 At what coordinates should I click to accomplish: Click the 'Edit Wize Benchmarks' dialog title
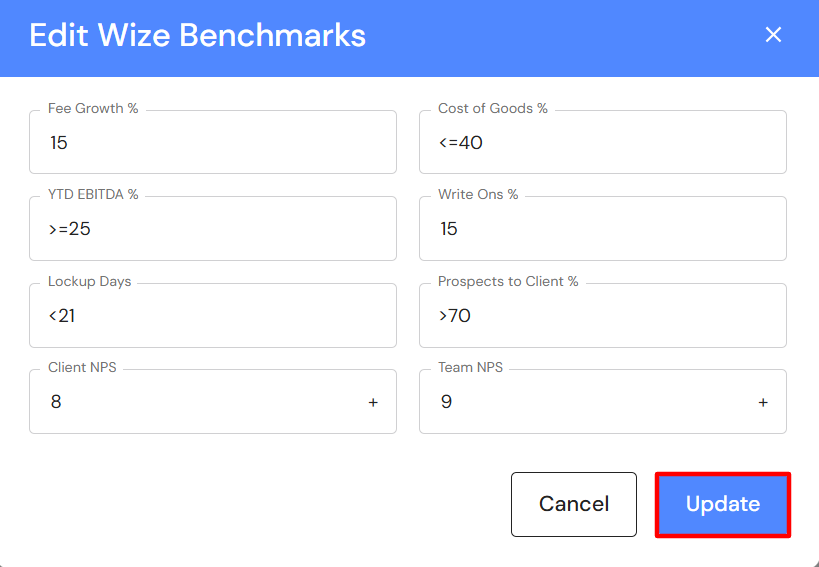[x=197, y=36]
